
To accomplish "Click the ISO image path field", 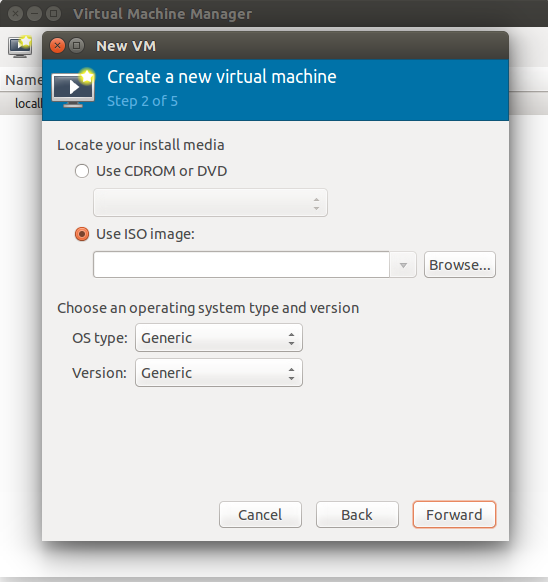I will [241, 265].
